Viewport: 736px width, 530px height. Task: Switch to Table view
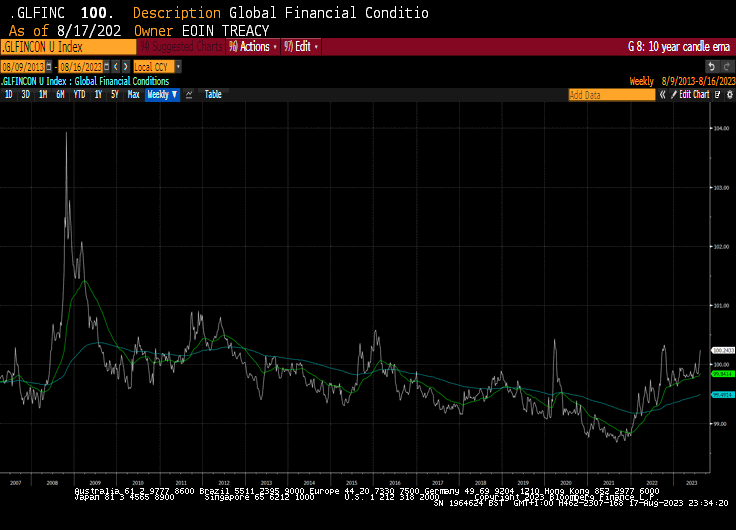(213, 95)
